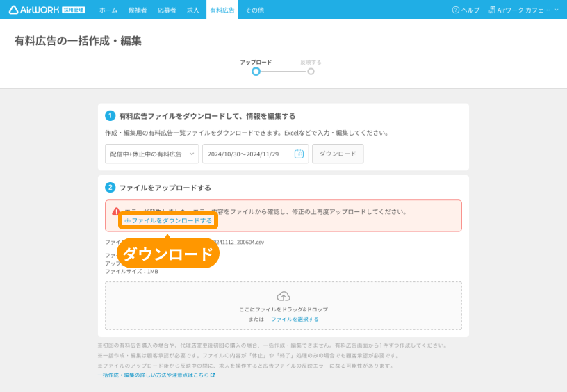Click the ここにファイルをドラッグ&ドロップ text

283,309
